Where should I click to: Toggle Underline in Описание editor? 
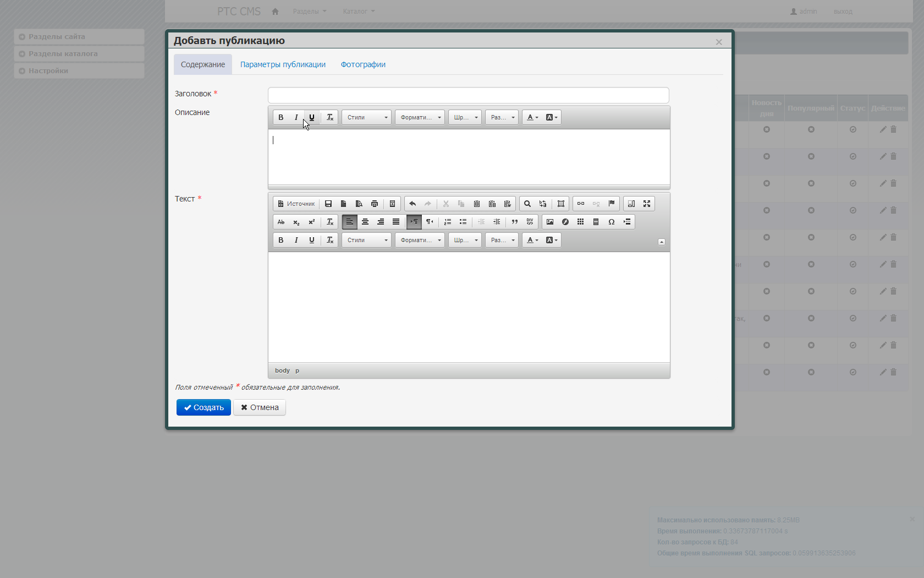(312, 117)
